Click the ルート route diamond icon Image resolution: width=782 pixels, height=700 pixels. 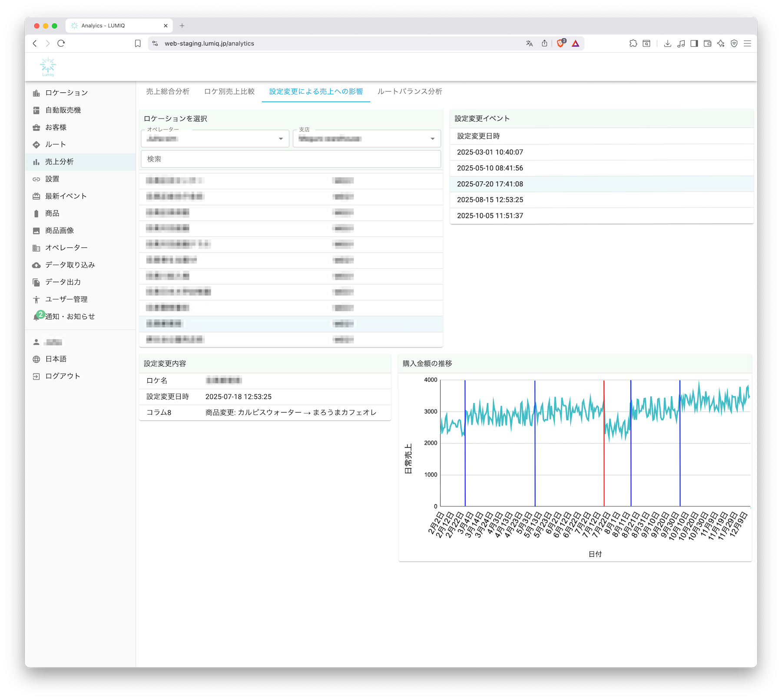(x=36, y=145)
